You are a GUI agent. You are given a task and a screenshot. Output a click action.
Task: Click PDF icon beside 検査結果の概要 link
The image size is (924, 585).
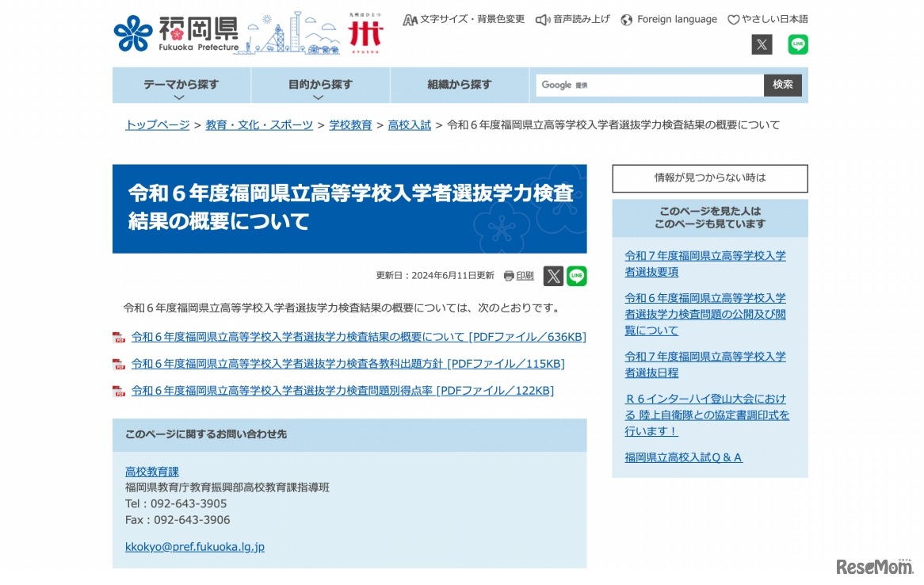coord(119,338)
